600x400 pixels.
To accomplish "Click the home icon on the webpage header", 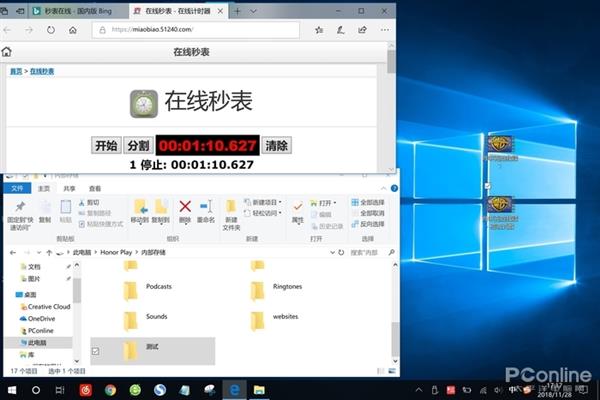I will (x=7, y=52).
